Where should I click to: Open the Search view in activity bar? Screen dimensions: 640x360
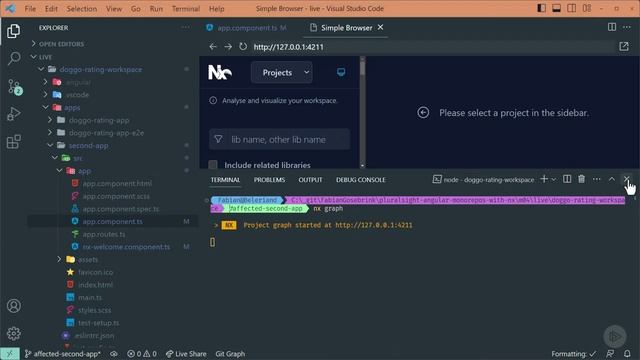click(13, 58)
